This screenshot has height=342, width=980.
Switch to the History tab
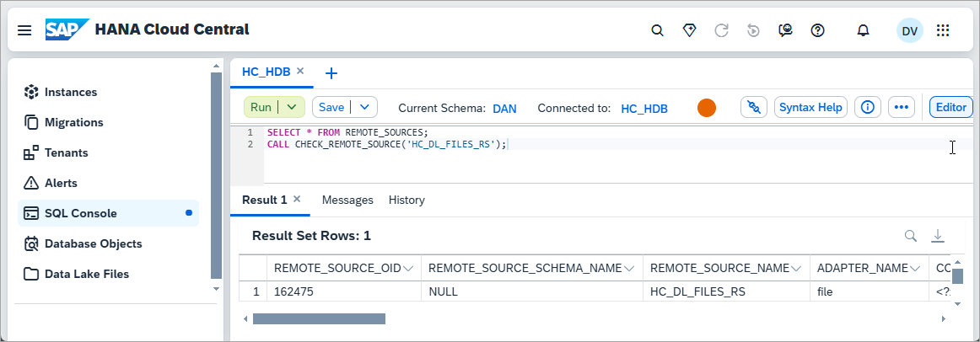tap(407, 200)
